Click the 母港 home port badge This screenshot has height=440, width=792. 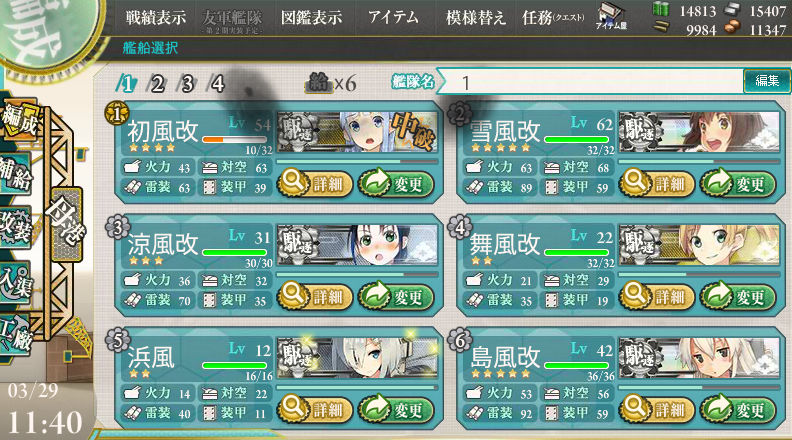(x=66, y=224)
